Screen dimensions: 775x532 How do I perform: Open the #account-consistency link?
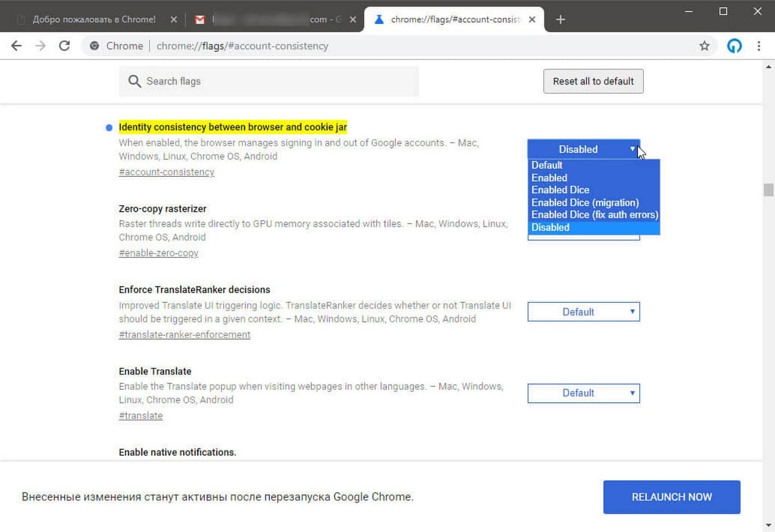[167, 172]
